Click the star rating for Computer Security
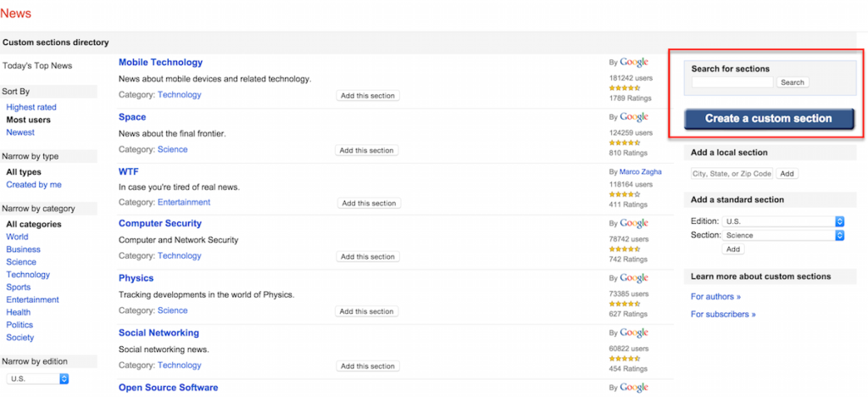This screenshot has height=397, width=868. coord(625,249)
